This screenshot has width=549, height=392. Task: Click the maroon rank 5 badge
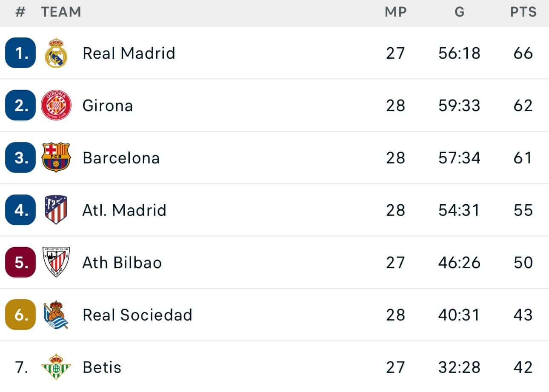20,262
